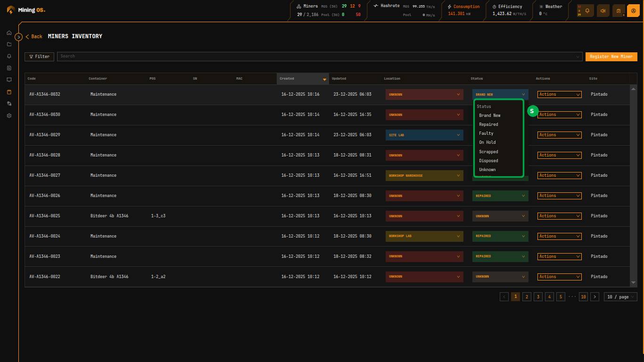Open the chat messages icon in the sidebar

tap(8, 80)
